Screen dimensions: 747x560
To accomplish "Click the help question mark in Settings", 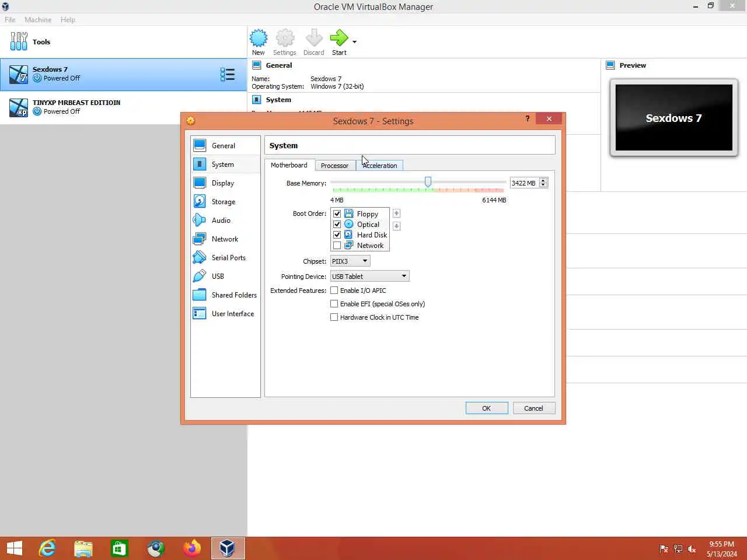I will point(528,118).
